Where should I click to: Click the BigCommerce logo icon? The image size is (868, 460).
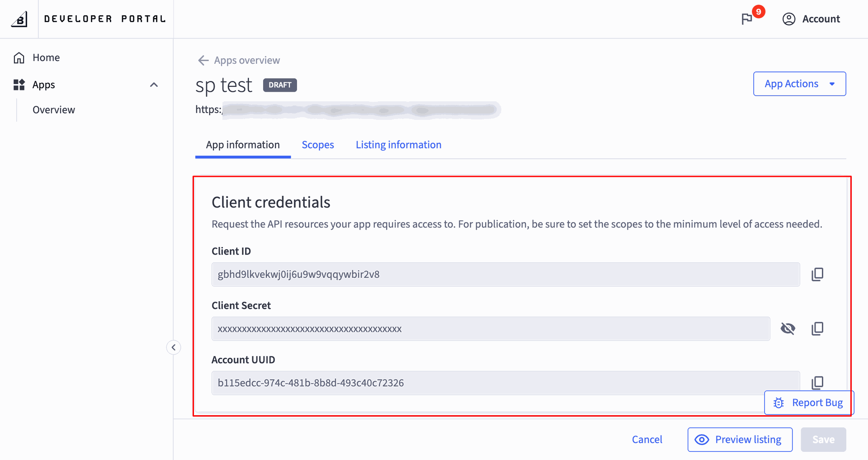pyautogui.click(x=19, y=19)
